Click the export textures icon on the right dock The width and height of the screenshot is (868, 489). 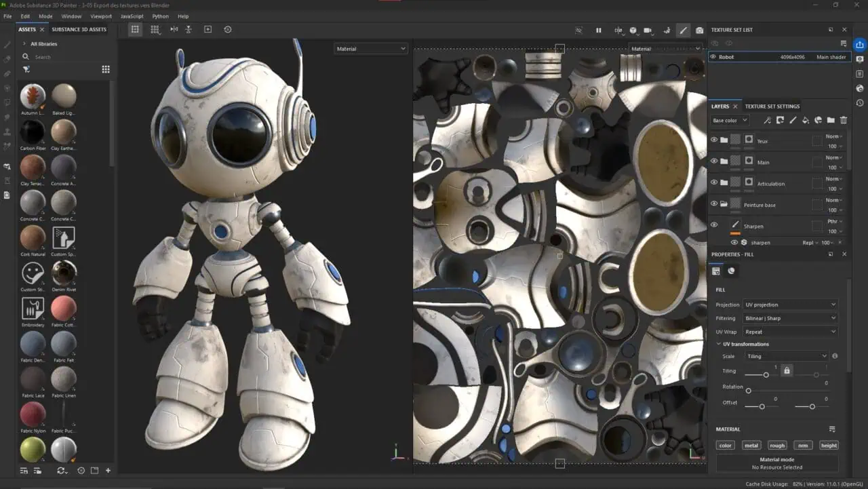[x=860, y=45]
